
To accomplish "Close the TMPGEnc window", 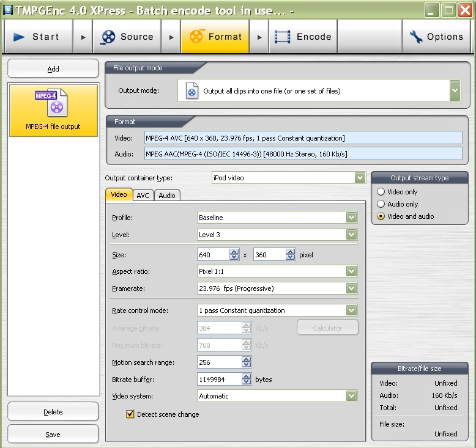I will [x=465, y=10].
